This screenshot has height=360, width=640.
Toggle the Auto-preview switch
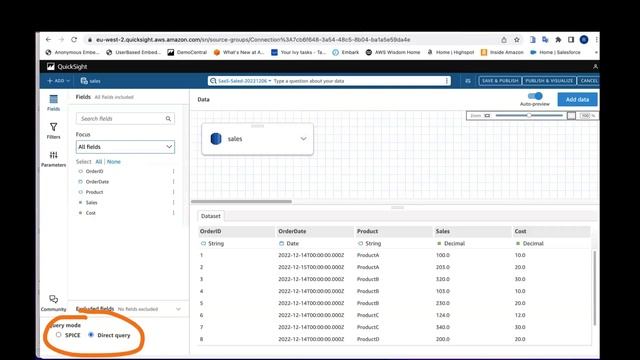pos(535,96)
